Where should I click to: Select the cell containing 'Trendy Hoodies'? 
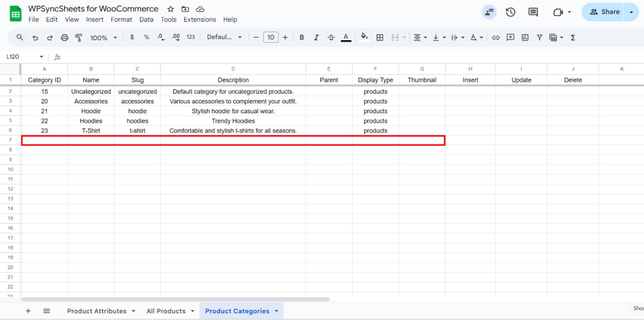[x=233, y=121]
